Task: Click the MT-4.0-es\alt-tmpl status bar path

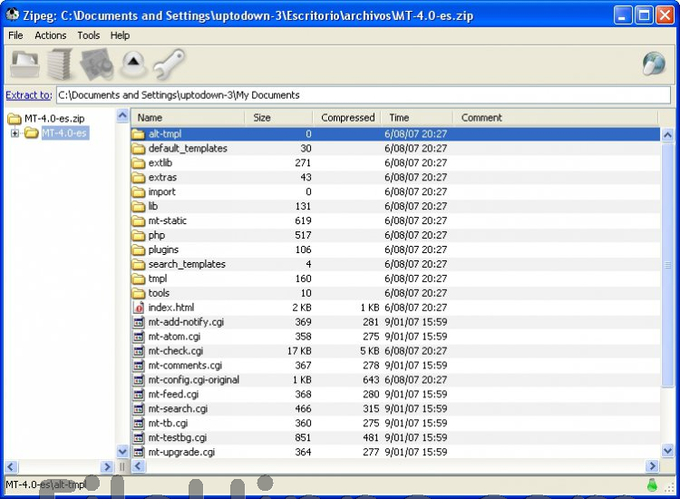Action: 46,484
